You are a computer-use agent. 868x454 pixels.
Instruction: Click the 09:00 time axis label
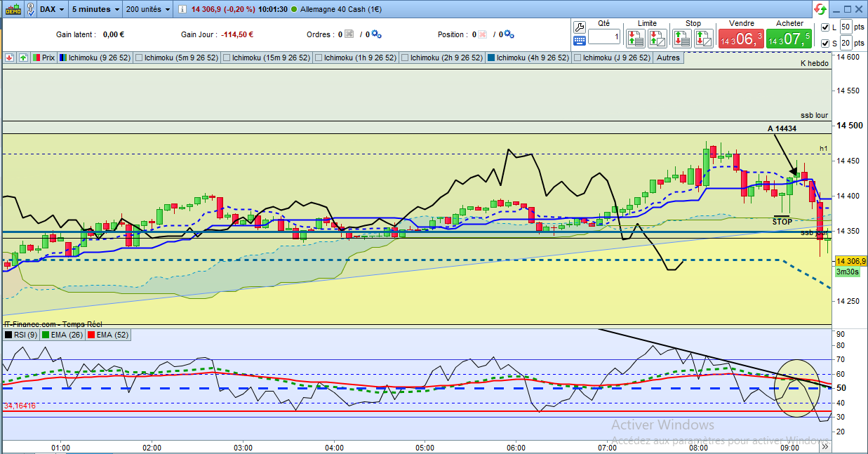point(789,446)
